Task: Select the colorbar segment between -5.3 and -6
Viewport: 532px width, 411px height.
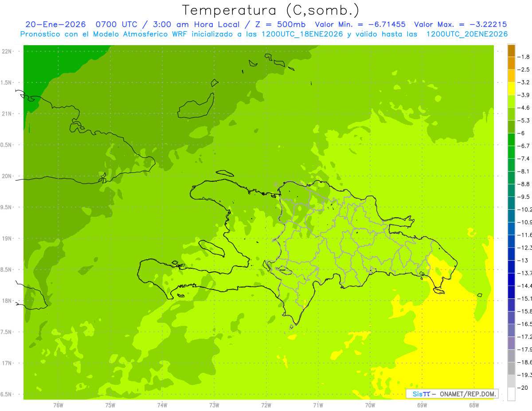Action: coord(511,127)
